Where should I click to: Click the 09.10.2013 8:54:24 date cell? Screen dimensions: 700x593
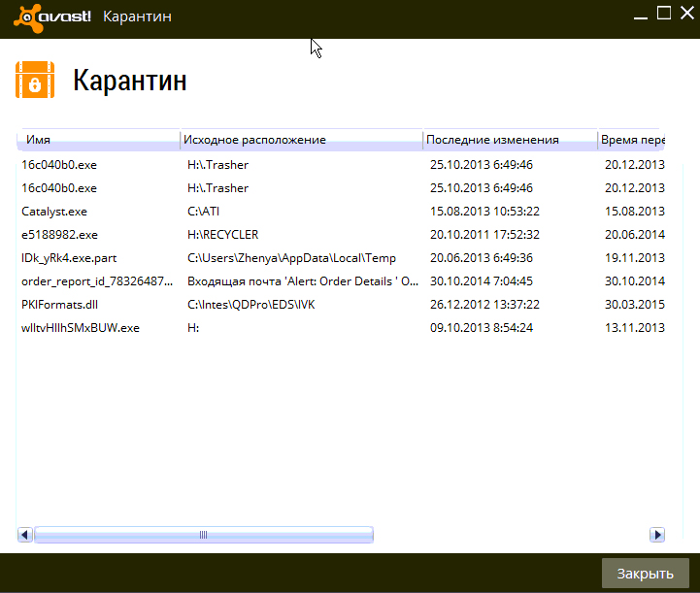[x=482, y=328]
